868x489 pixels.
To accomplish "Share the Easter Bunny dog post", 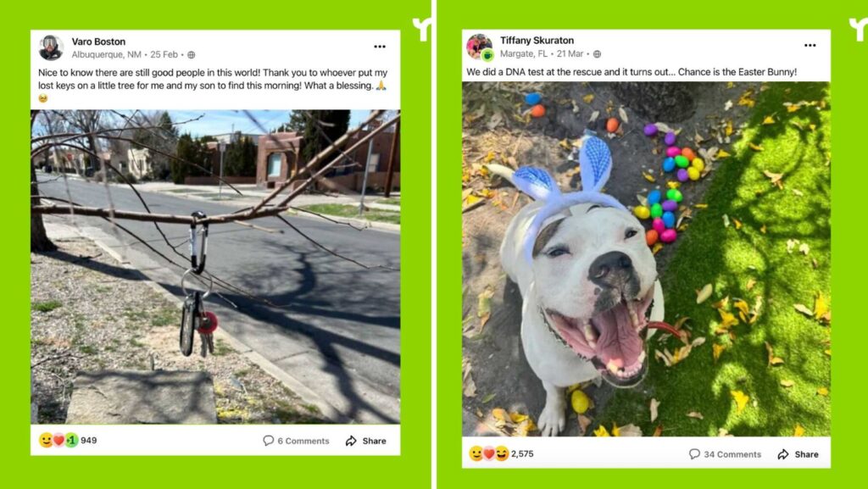I will pyautogui.click(x=798, y=454).
